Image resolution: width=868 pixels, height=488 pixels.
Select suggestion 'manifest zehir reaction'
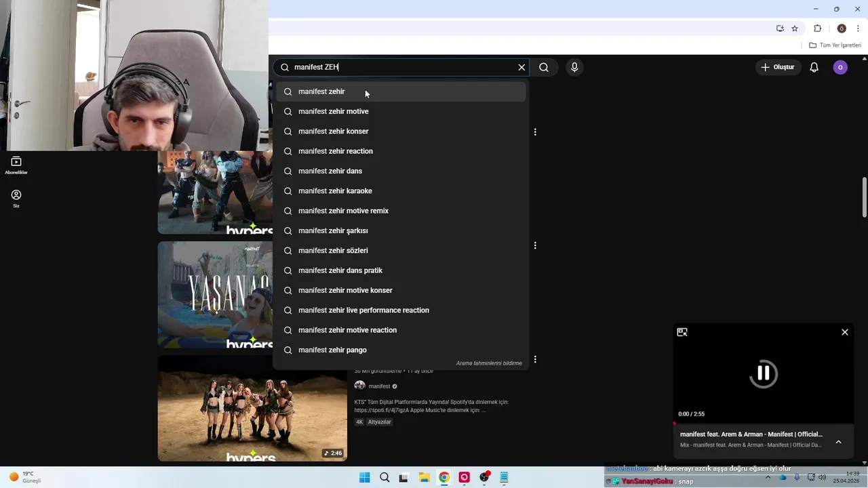401,151
